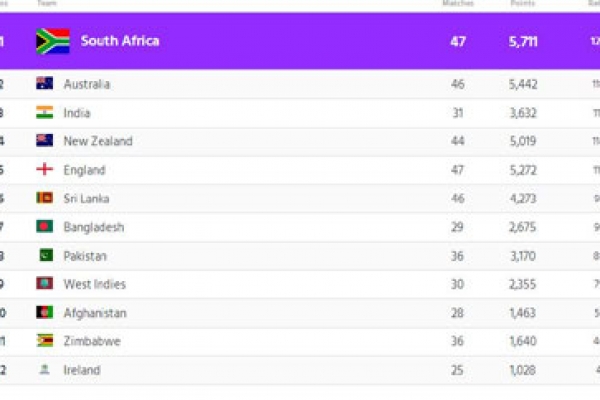
Task: Click the Points column header
Action: 520,4
